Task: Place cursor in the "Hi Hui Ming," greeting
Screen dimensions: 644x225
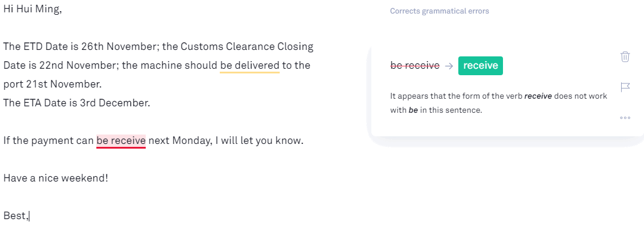Action: tap(32, 10)
